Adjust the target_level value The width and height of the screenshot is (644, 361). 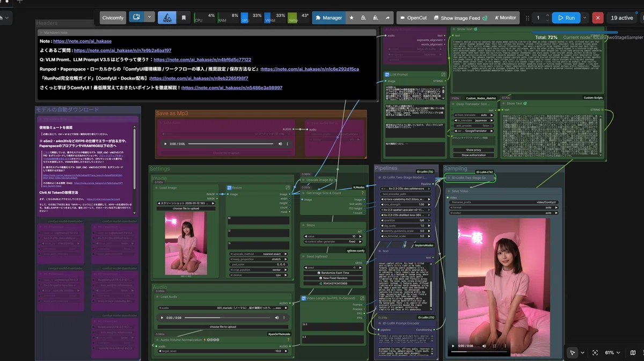click(x=222, y=351)
